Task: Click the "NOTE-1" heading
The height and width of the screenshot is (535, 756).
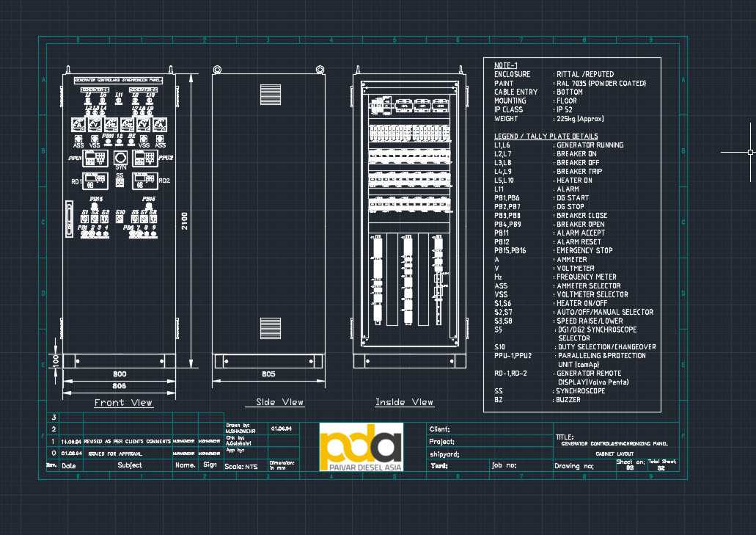Action: coord(506,65)
